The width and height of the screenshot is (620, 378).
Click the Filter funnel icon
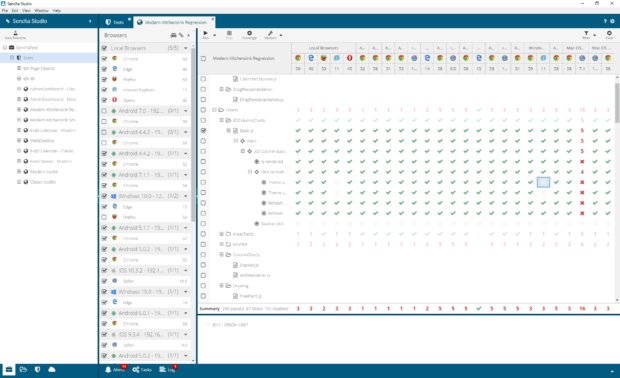coord(586,33)
